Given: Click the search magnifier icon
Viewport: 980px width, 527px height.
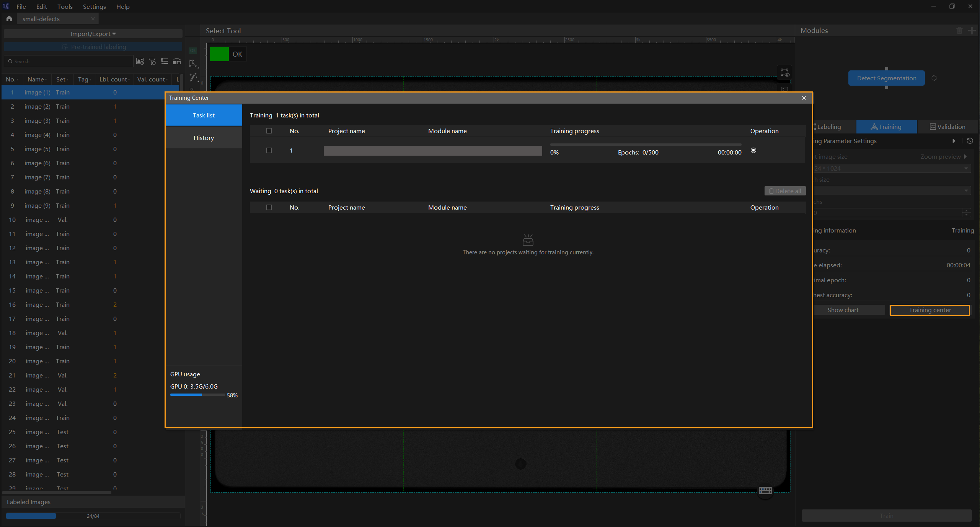Looking at the screenshot, I should point(10,61).
